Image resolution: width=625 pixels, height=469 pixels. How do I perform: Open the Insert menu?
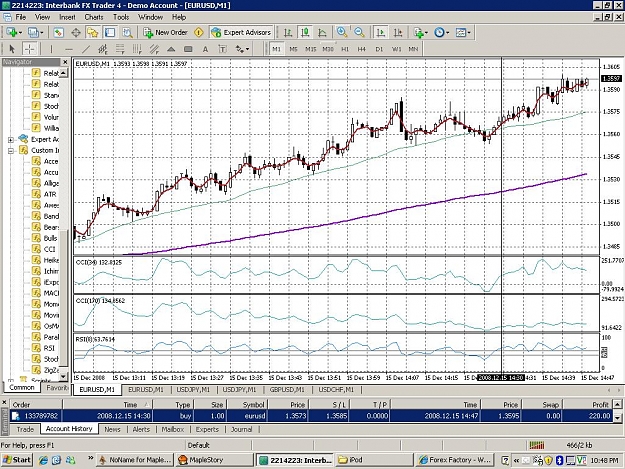[x=67, y=17]
